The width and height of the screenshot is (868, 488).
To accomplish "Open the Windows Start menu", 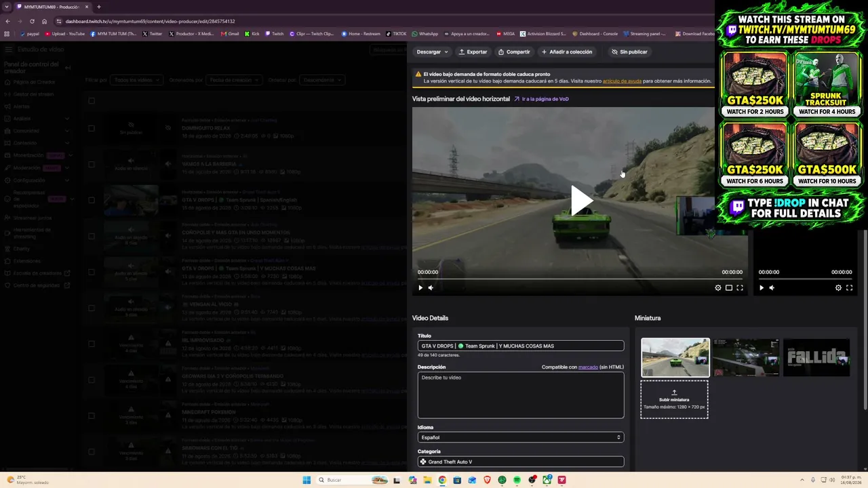I will pos(307,480).
